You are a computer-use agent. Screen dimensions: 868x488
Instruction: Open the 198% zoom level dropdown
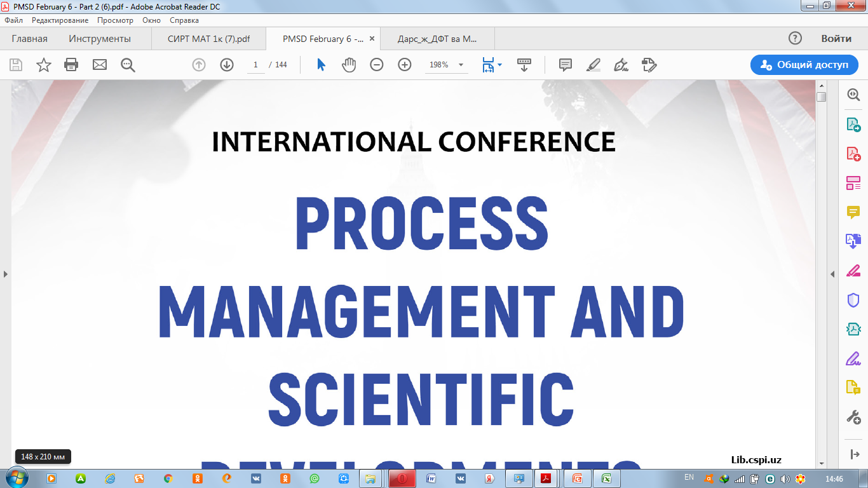pyautogui.click(x=461, y=65)
